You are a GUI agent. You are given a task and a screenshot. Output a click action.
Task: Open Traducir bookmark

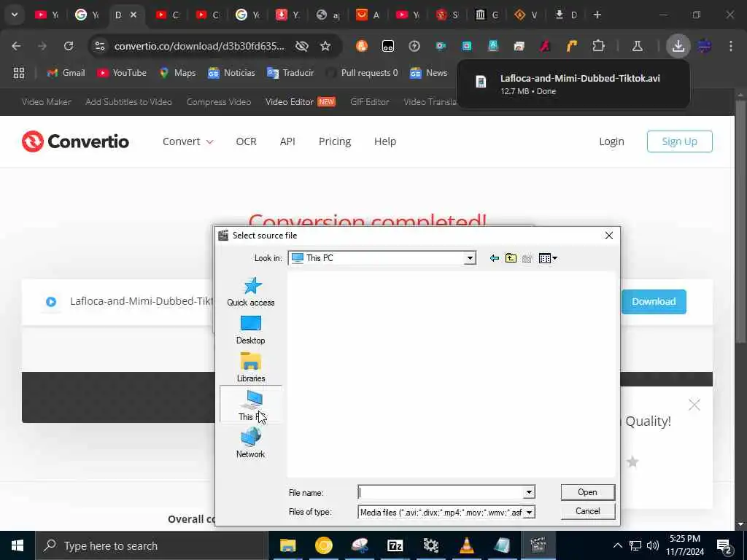pos(290,73)
